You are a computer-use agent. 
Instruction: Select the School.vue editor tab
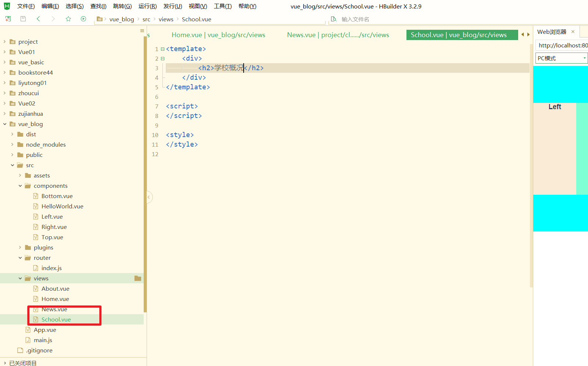462,35
